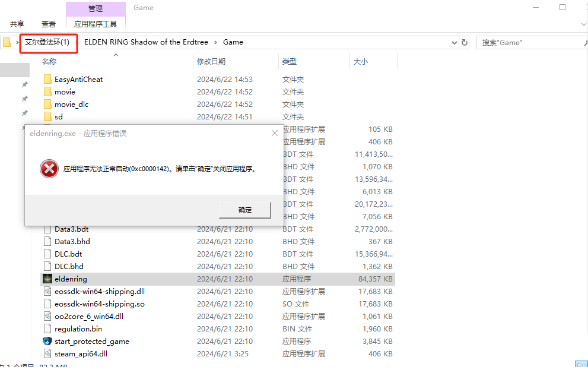Click the movie_dlc folder icon
Image resolution: width=588 pixels, height=376 pixels.
(x=47, y=104)
